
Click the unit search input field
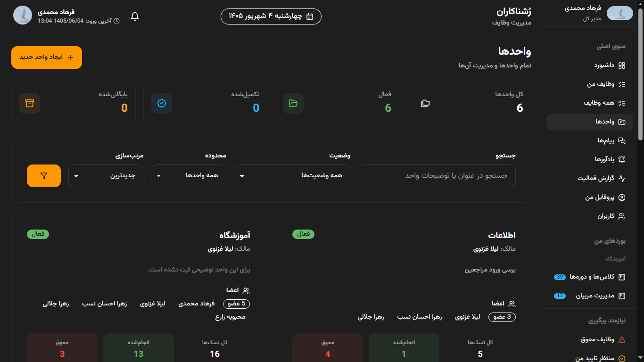[x=437, y=176]
